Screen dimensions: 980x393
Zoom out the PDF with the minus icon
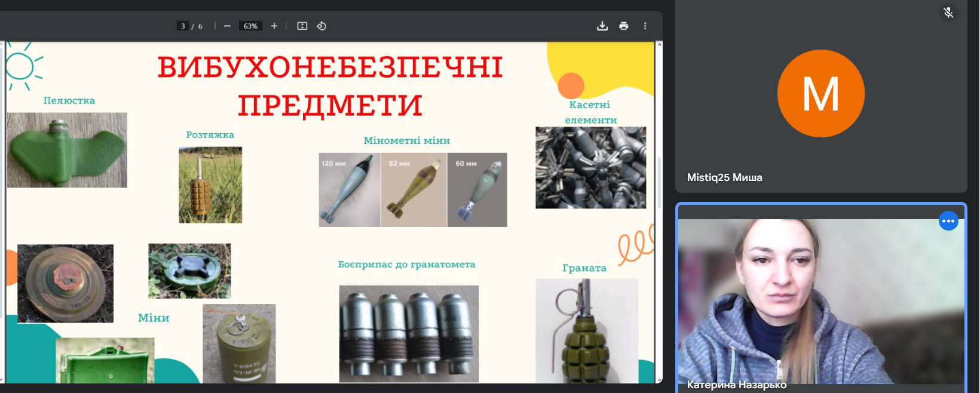click(227, 26)
